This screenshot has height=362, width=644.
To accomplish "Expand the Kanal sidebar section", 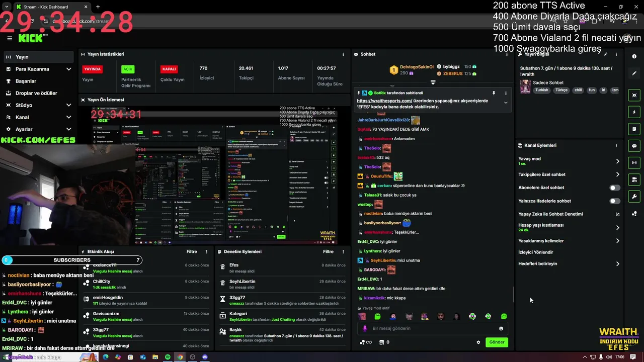I will (x=69, y=117).
